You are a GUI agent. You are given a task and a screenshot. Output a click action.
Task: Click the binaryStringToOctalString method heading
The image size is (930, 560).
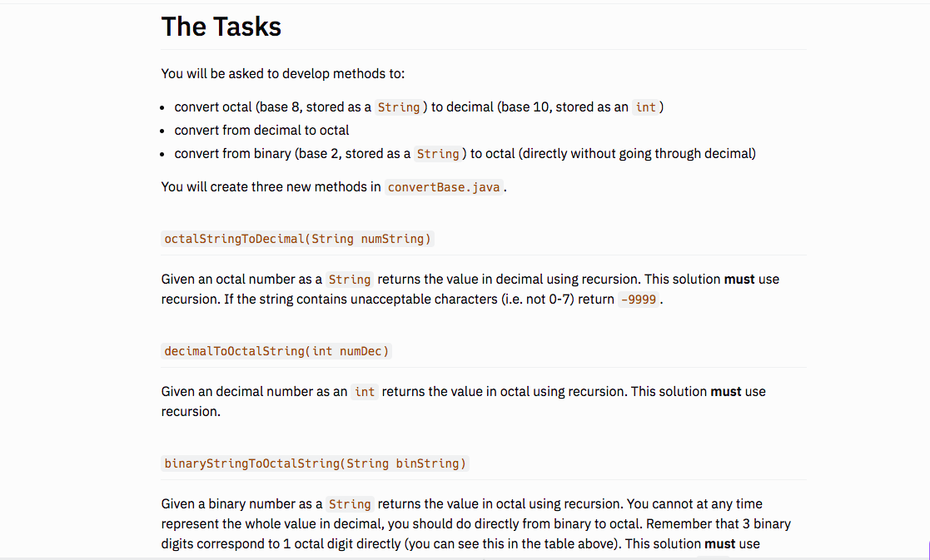[315, 463]
